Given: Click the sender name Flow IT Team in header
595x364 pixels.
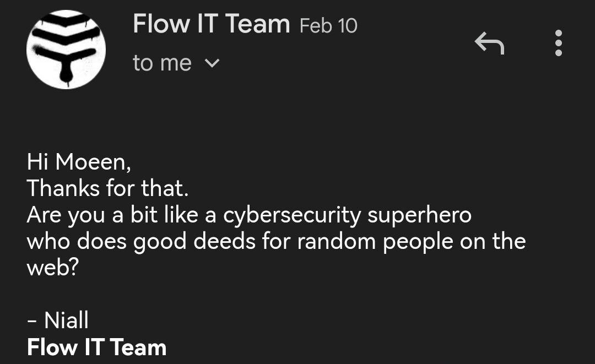Looking at the screenshot, I should click(211, 25).
